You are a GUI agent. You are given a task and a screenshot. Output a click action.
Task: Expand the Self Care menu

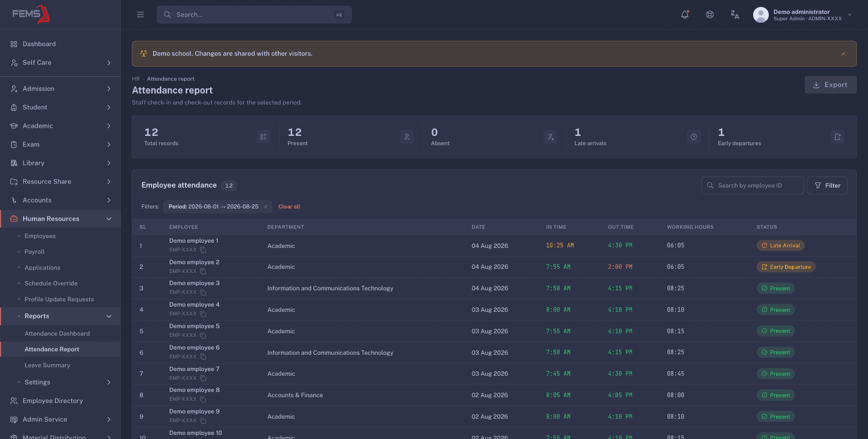(60, 63)
